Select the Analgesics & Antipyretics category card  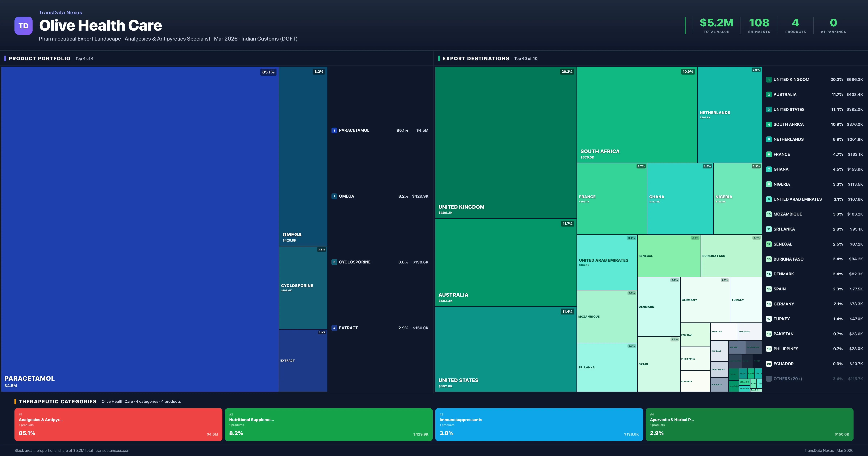118,424
